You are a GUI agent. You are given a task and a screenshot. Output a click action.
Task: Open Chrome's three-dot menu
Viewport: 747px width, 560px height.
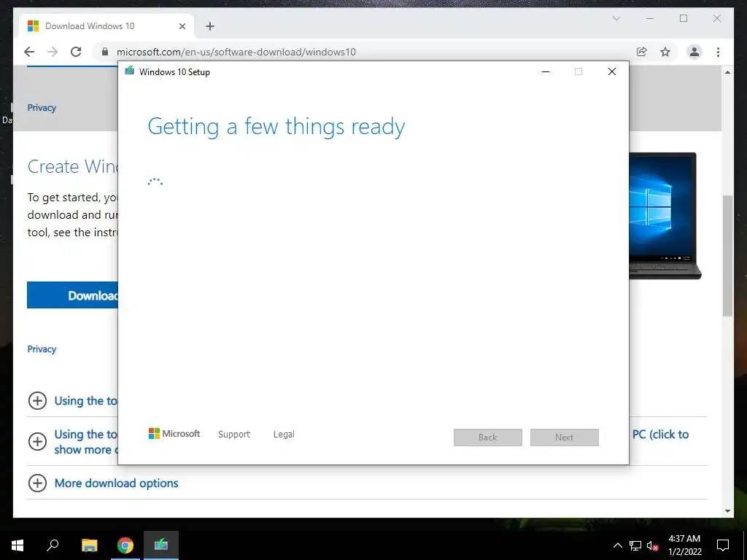[x=718, y=52]
